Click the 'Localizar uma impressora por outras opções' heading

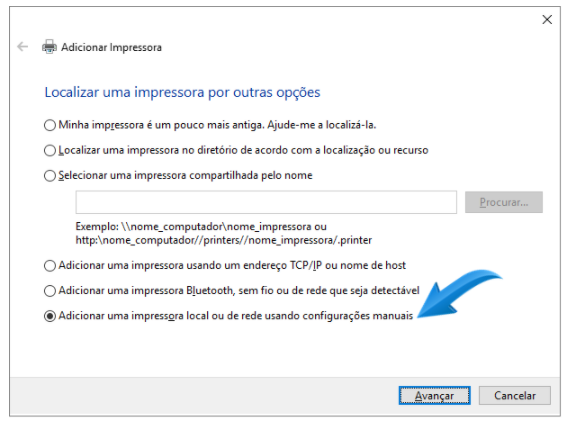[182, 92]
